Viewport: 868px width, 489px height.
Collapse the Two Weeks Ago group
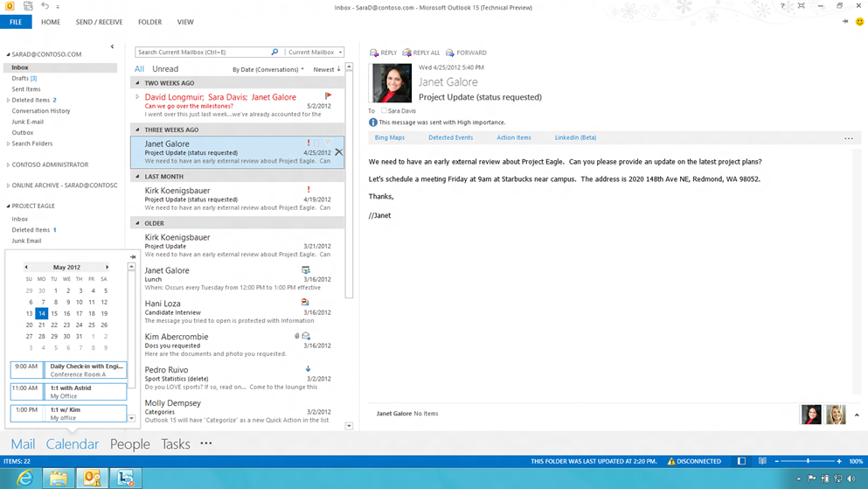137,82
